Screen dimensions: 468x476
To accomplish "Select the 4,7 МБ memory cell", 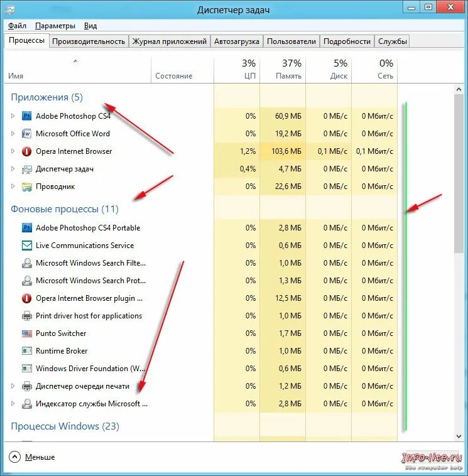I will click(x=283, y=169).
